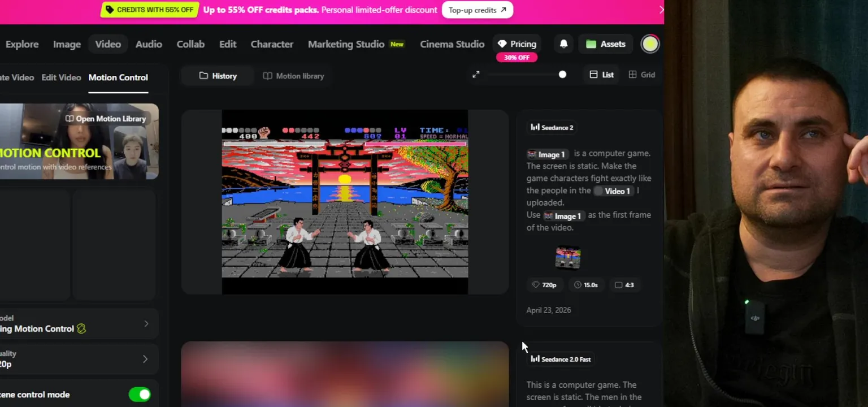Click the Seedance 2.0 Fast model icon

535,359
